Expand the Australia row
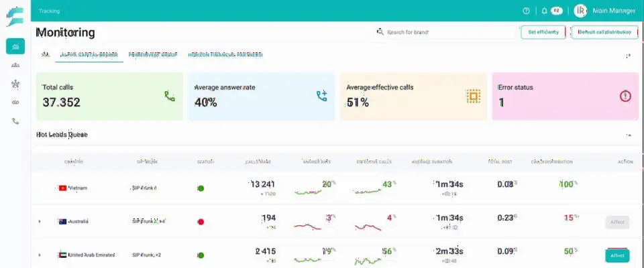The height and width of the screenshot is (268, 644). pyautogui.click(x=40, y=222)
